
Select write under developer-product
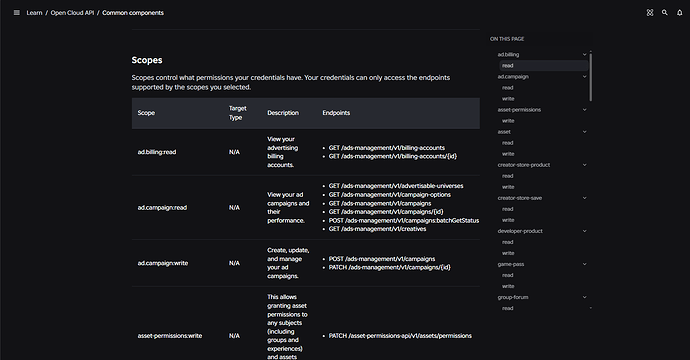pyautogui.click(x=508, y=253)
